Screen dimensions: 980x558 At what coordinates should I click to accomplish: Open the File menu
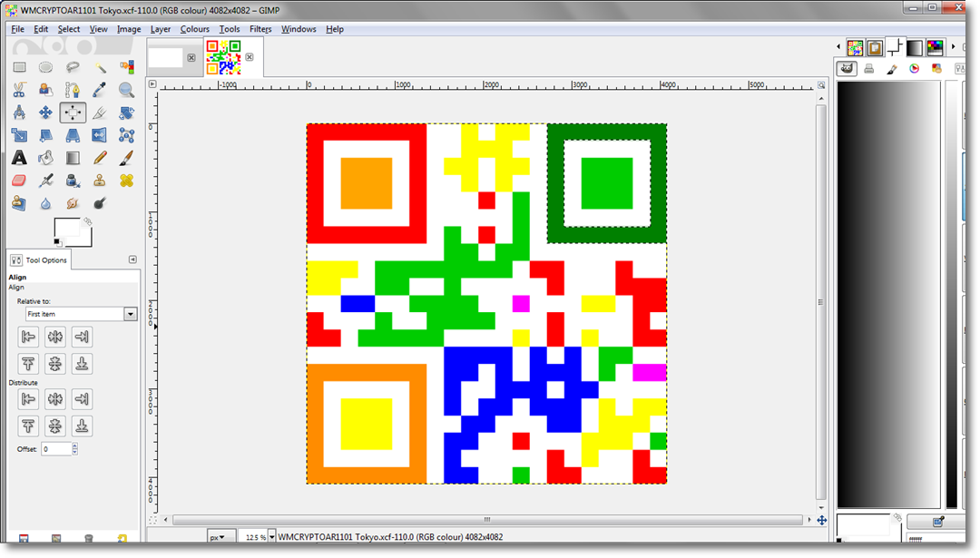tap(17, 29)
